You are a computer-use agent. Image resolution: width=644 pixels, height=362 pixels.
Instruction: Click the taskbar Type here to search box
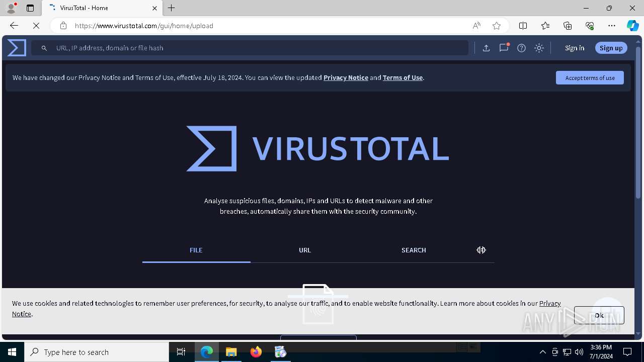click(x=97, y=352)
